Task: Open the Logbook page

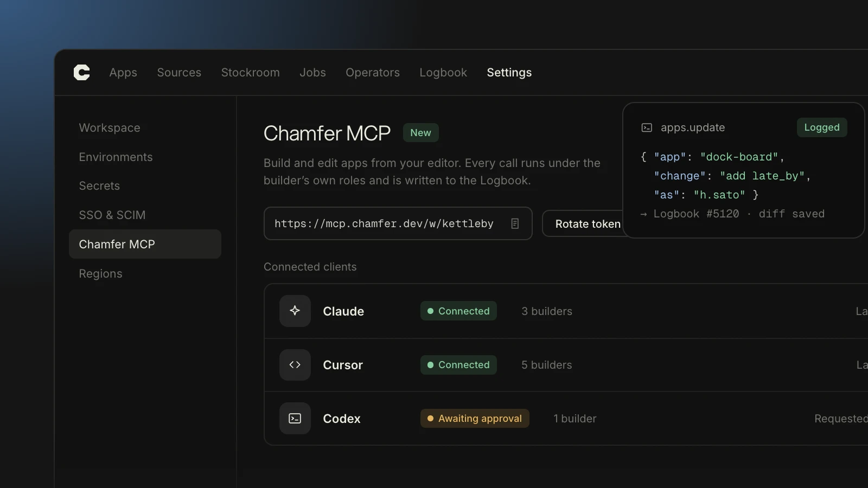Action: click(x=443, y=73)
